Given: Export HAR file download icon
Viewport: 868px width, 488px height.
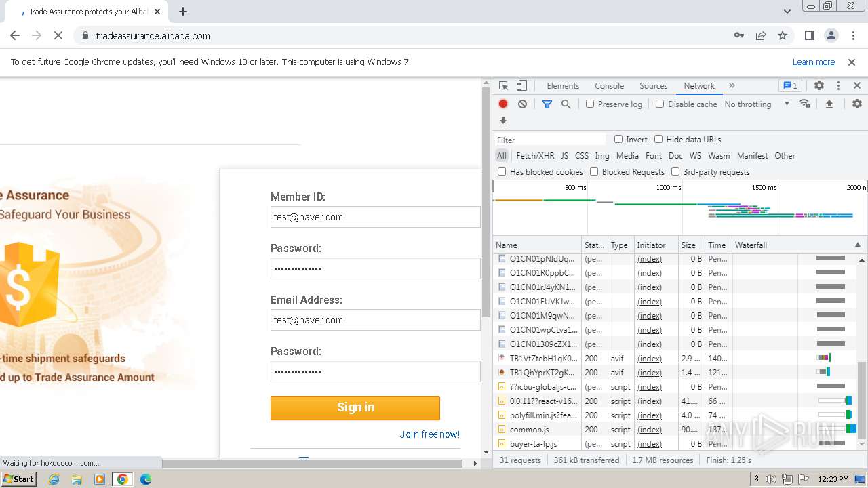Looking at the screenshot, I should tap(503, 121).
